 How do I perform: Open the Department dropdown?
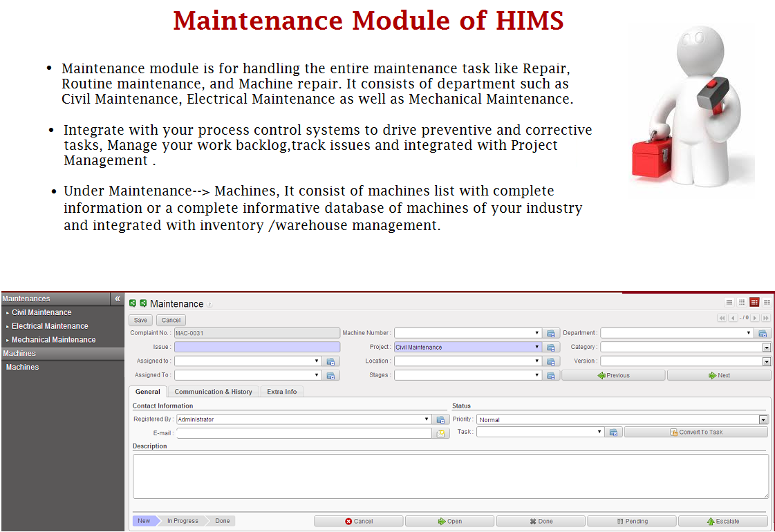pos(748,333)
